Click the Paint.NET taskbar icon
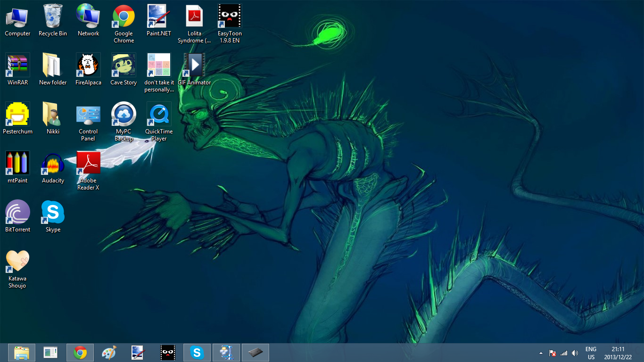Screen dimensions: 644x362 pos(138,353)
